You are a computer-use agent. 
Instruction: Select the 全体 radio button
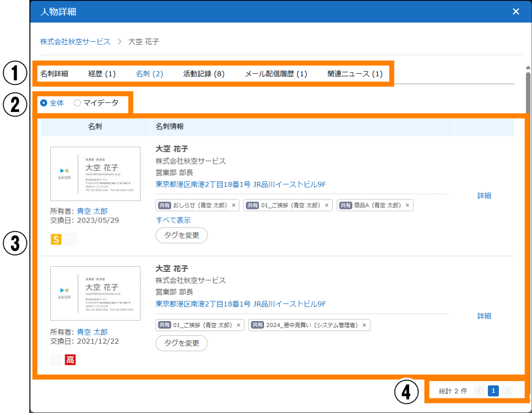pos(44,103)
